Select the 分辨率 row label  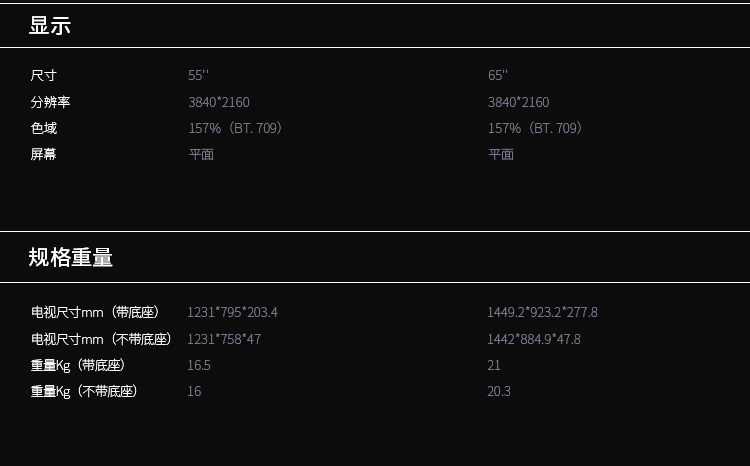coord(51,102)
